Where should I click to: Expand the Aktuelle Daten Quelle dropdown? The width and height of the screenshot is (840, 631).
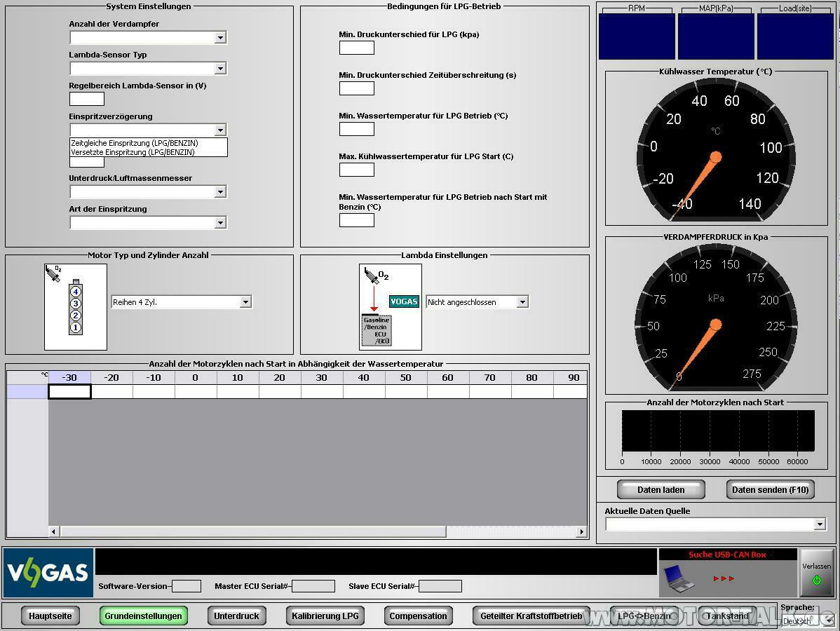(x=820, y=524)
